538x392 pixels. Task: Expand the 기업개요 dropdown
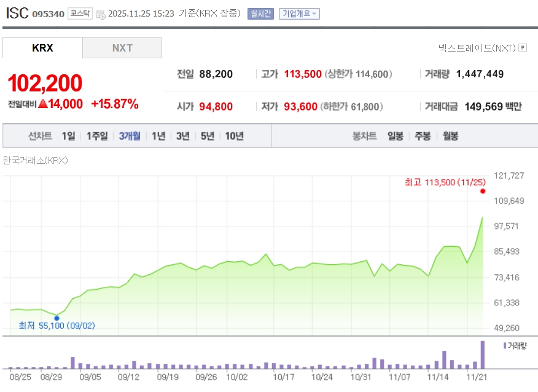[x=299, y=13]
